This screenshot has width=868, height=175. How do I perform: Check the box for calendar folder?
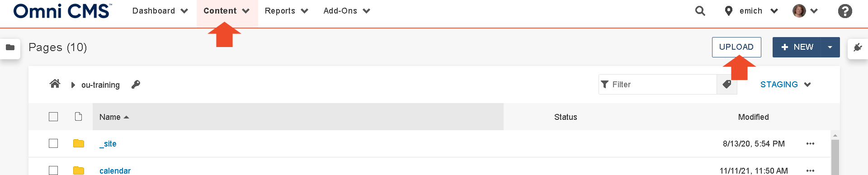(53, 170)
